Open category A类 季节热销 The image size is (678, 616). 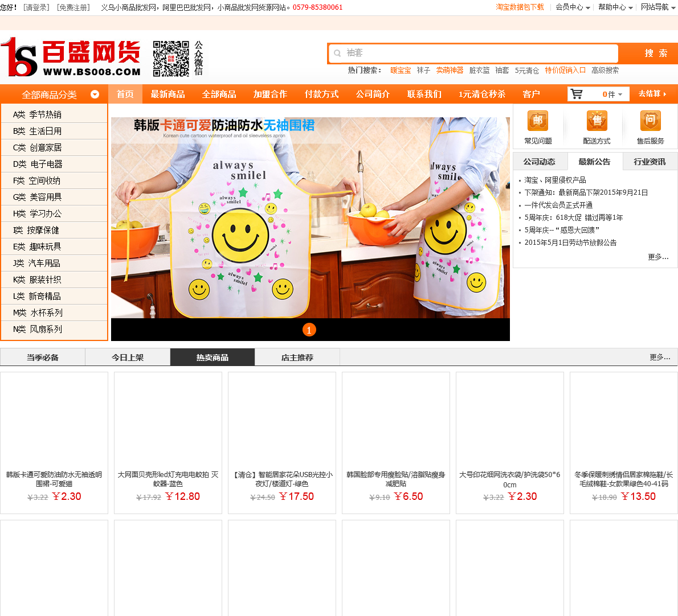click(x=54, y=114)
